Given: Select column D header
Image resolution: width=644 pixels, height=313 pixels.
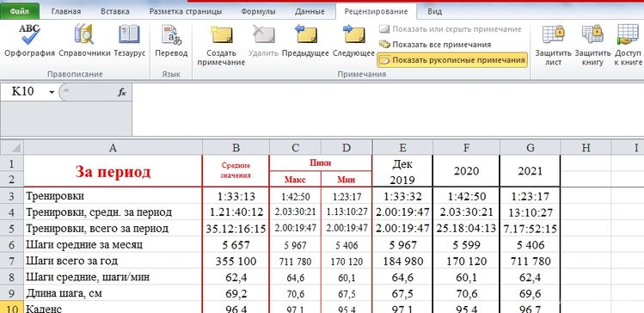Looking at the screenshot, I should tap(347, 147).
